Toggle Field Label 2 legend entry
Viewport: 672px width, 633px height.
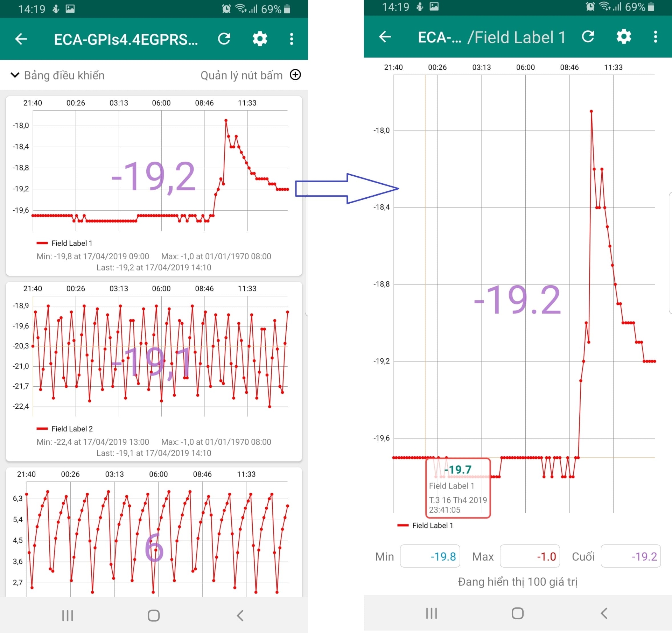click(x=65, y=429)
